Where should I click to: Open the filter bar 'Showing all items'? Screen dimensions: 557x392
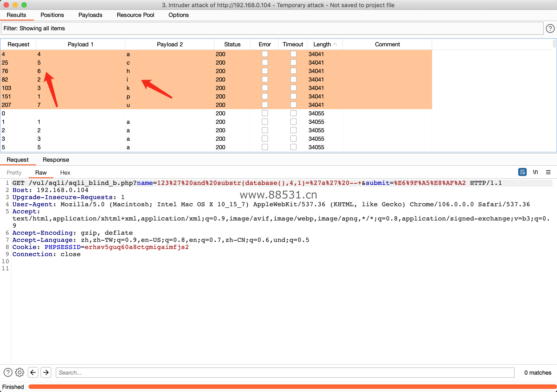click(x=272, y=28)
